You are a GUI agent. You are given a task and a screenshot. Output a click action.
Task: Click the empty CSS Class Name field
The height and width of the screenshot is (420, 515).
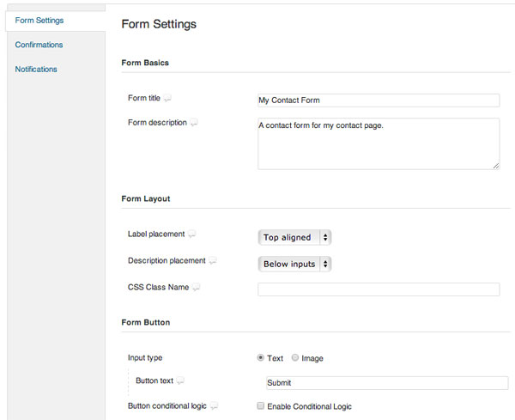pyautogui.click(x=379, y=289)
